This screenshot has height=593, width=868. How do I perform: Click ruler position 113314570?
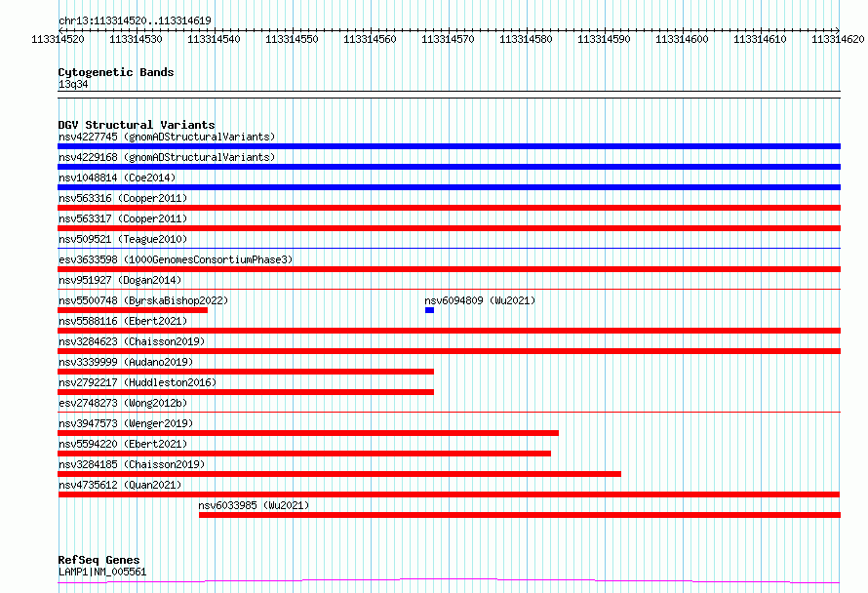click(x=448, y=39)
